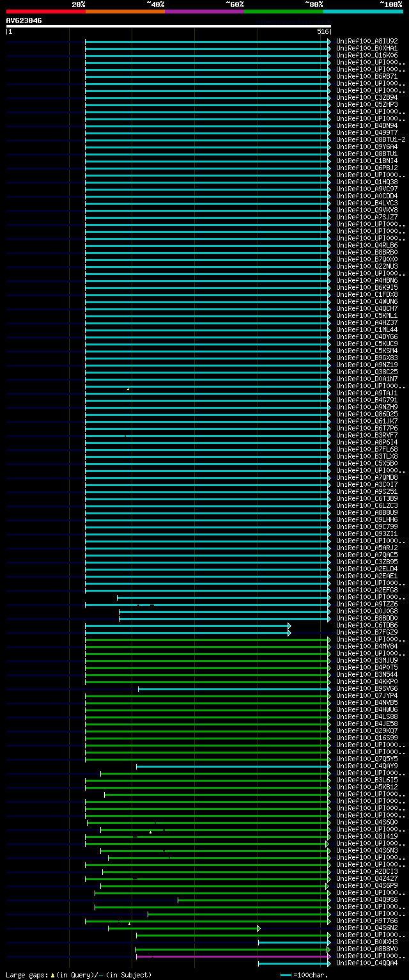Select hit UniRef100_Q4RLB6
The image size is (409, 980).
367,245
